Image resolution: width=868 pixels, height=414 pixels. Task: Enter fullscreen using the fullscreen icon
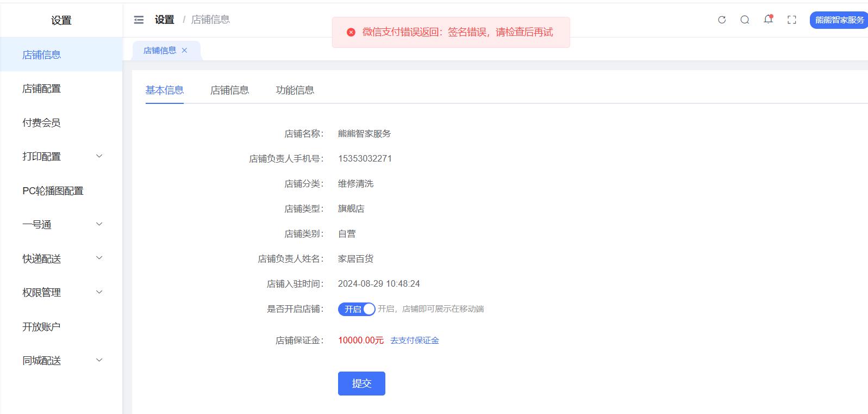791,20
